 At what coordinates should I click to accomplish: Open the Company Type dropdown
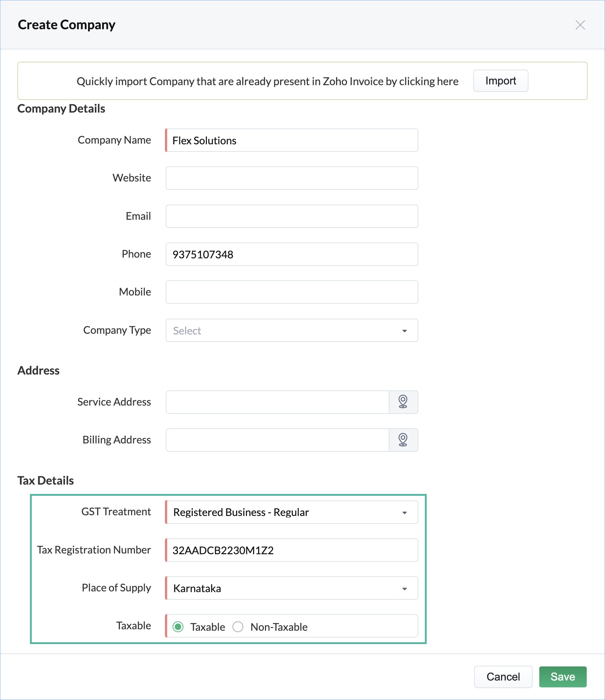pyautogui.click(x=292, y=330)
